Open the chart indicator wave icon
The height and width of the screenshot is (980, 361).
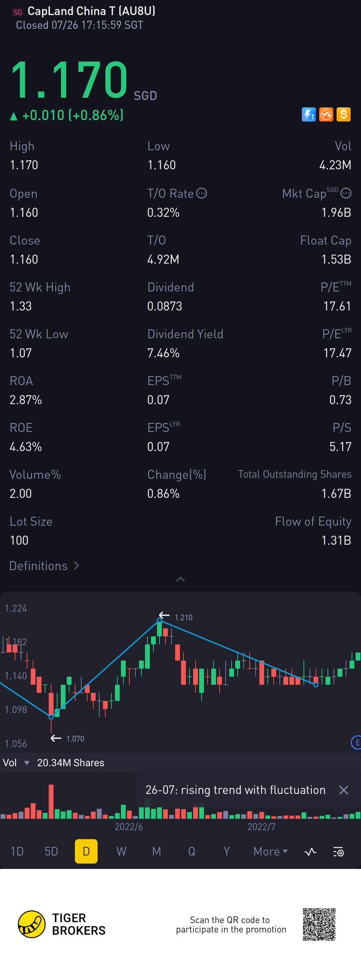[x=311, y=852]
